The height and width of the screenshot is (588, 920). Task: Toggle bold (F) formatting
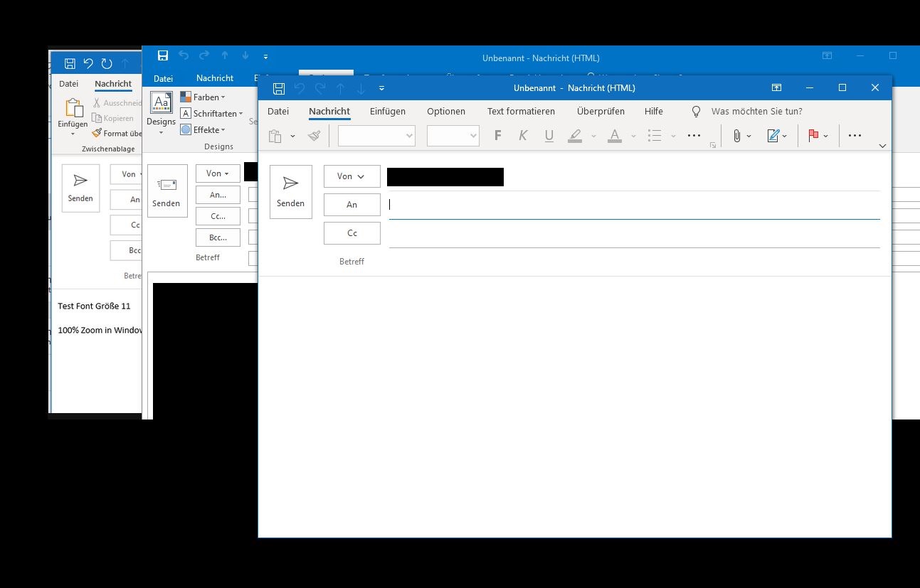498,136
